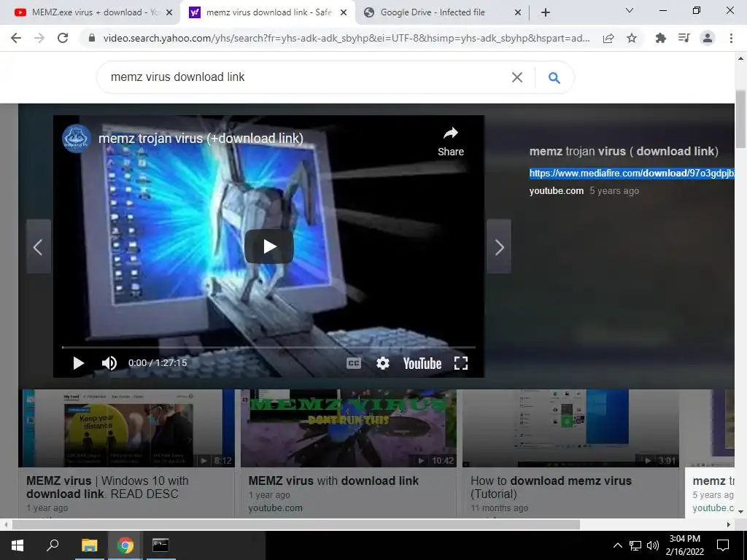Switch to Google Drive Infected file tab
747x560 pixels.
click(x=432, y=12)
